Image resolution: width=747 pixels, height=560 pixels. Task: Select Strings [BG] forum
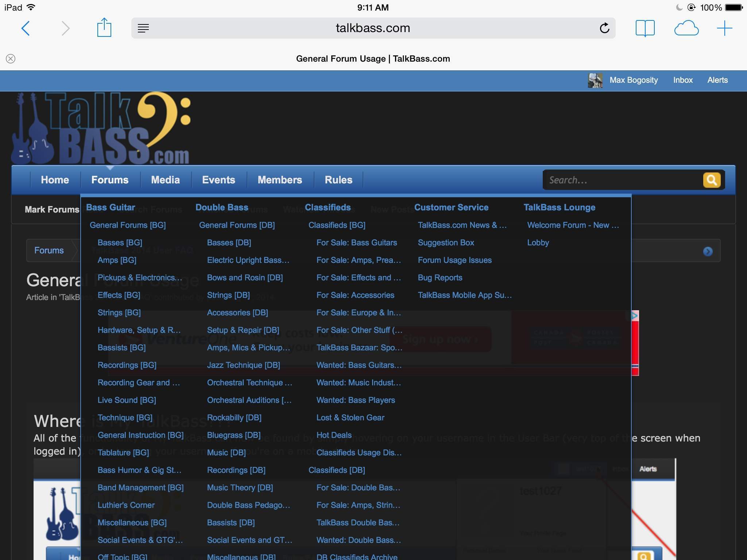[x=119, y=313]
